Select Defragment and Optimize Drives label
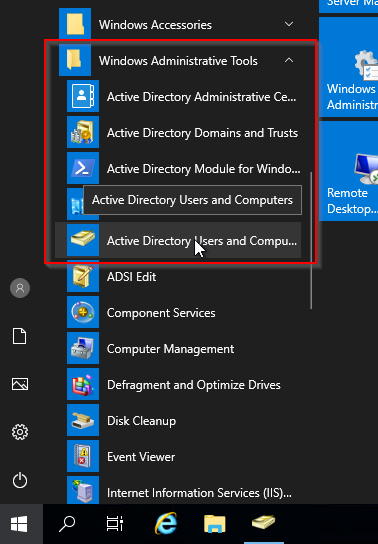 pyautogui.click(x=194, y=385)
